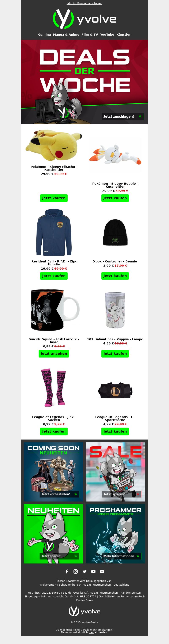This screenshot has height=644, width=169.
Task: Click the hier unsubscribe link
Action: click(91, 632)
